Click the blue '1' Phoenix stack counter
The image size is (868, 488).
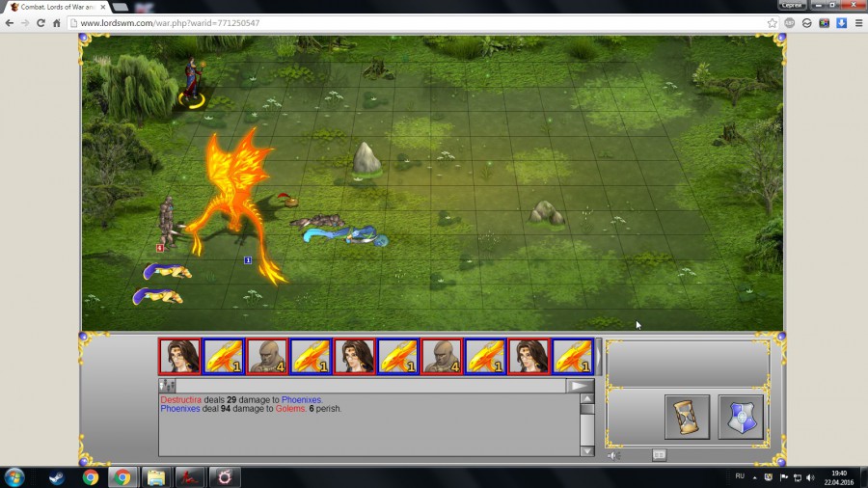[x=248, y=260]
